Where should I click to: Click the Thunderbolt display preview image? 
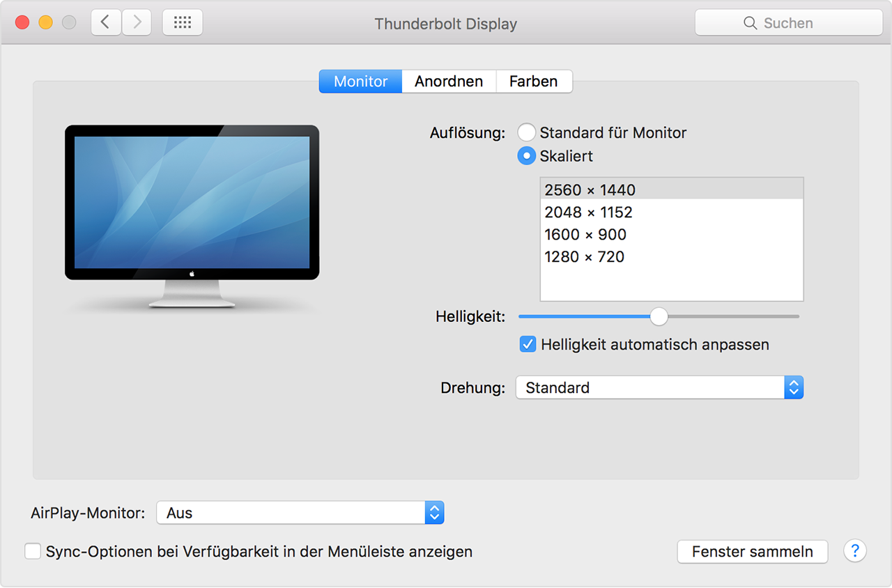(192, 216)
